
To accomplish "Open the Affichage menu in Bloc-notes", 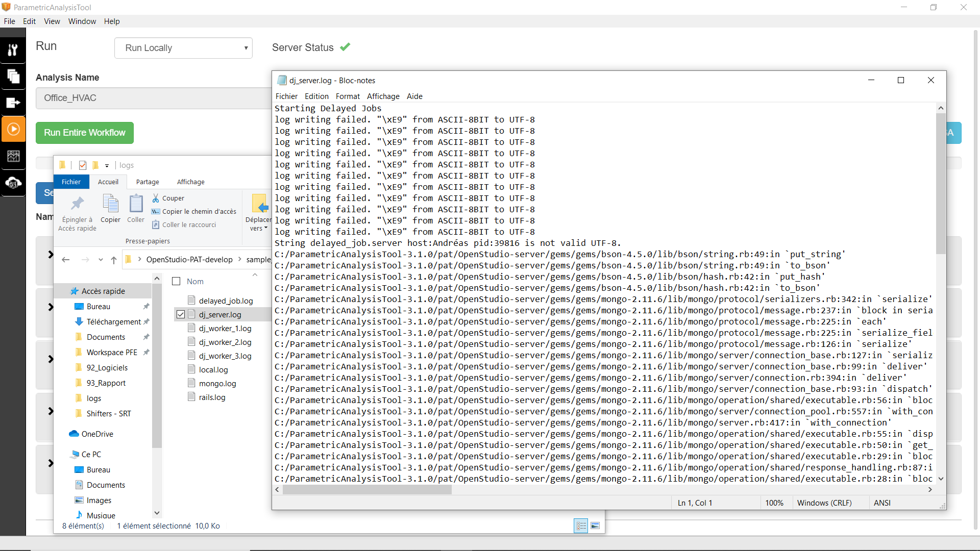I will tap(383, 96).
